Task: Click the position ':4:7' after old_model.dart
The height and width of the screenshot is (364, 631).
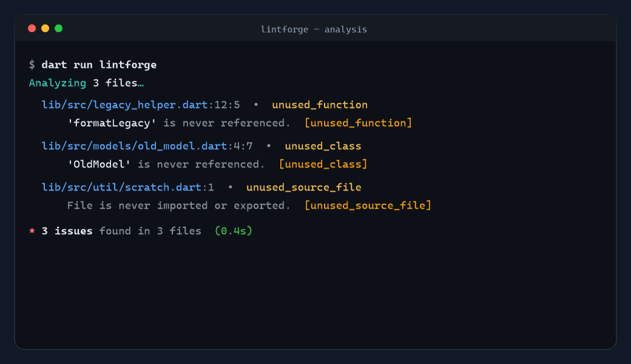Action: coord(240,146)
